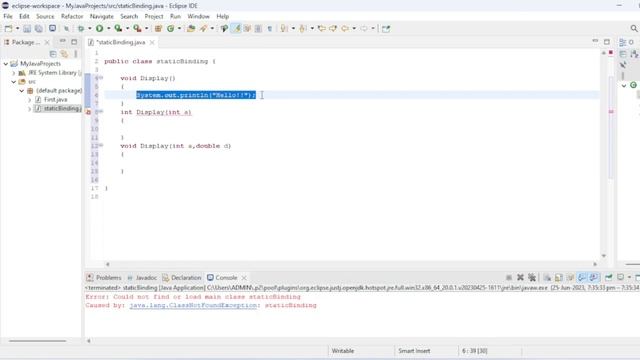Open the Source menu
Screen dimensions: 640x360
(x=45, y=16)
